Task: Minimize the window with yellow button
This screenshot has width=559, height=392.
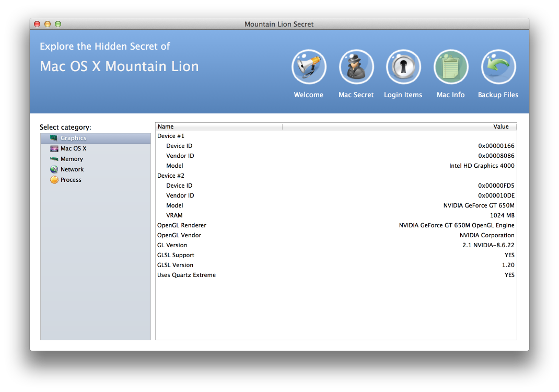Action: pos(48,24)
